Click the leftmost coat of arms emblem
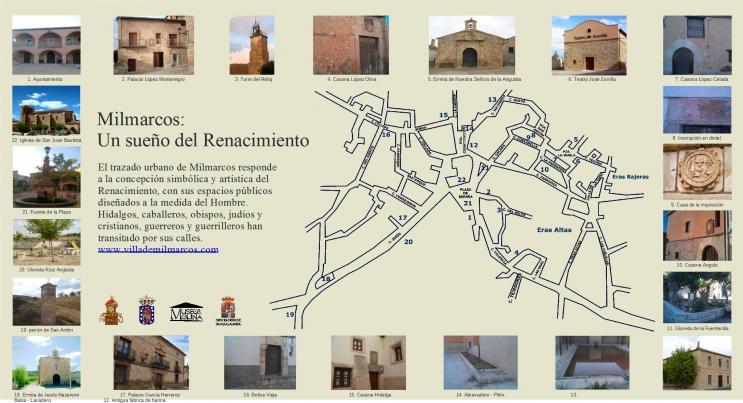This screenshot has height=403, width=743. pyautogui.click(x=111, y=310)
